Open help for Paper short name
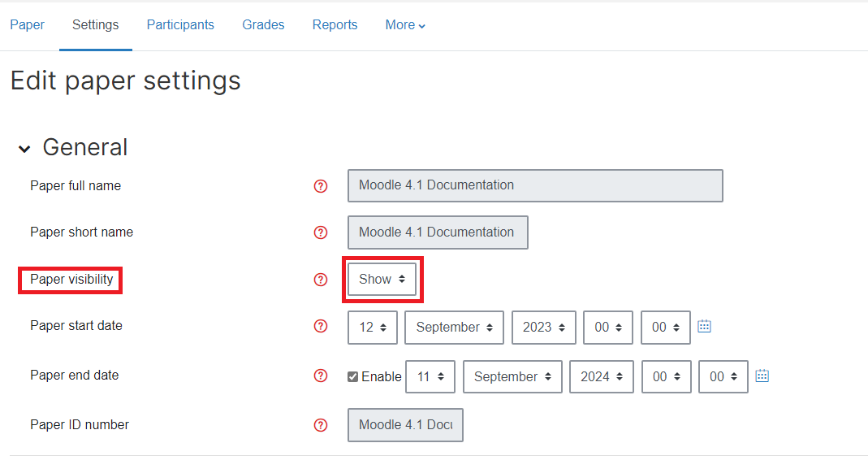This screenshot has height=456, width=868. pos(321,232)
